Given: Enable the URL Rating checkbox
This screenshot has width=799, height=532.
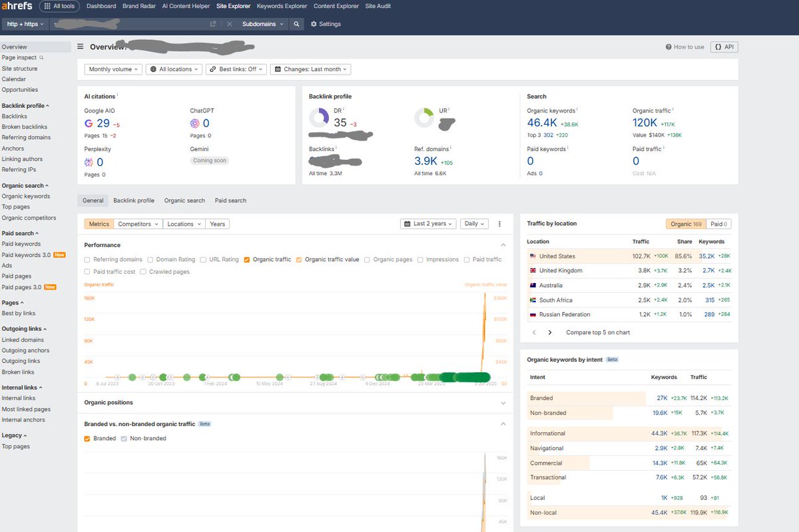Looking at the screenshot, I should click(x=202, y=260).
